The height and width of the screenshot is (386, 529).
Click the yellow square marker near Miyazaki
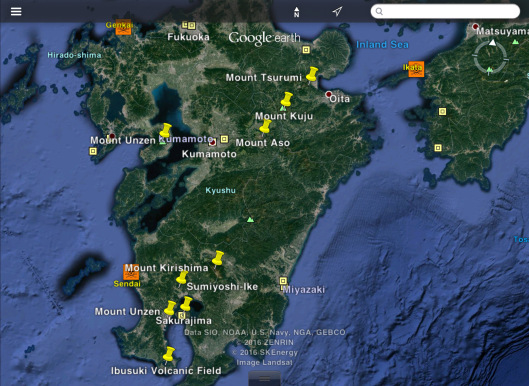[283, 281]
